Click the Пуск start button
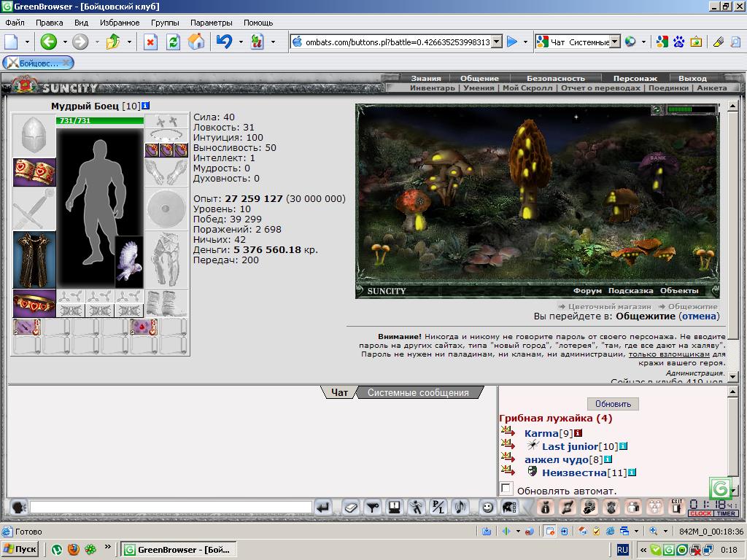Image resolution: width=747 pixels, height=560 pixels. click(x=20, y=550)
